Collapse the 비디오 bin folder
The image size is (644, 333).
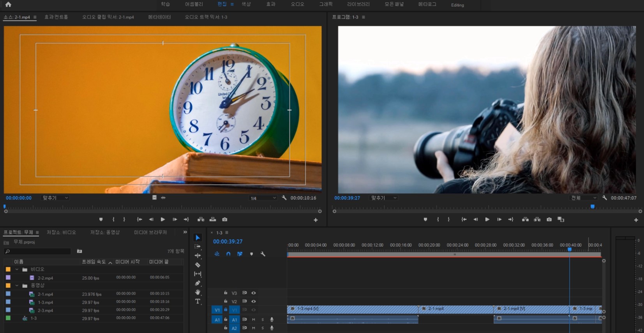pos(17,270)
